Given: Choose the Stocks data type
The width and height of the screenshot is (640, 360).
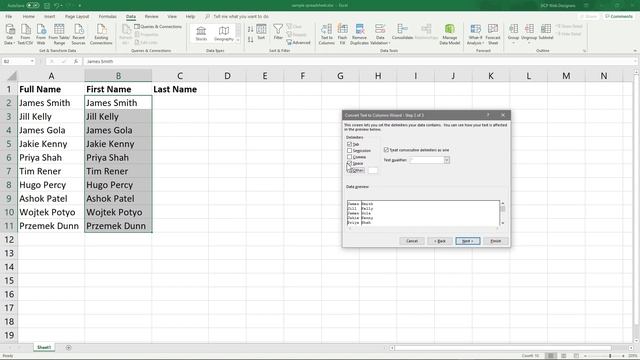Looking at the screenshot, I should [x=201, y=33].
